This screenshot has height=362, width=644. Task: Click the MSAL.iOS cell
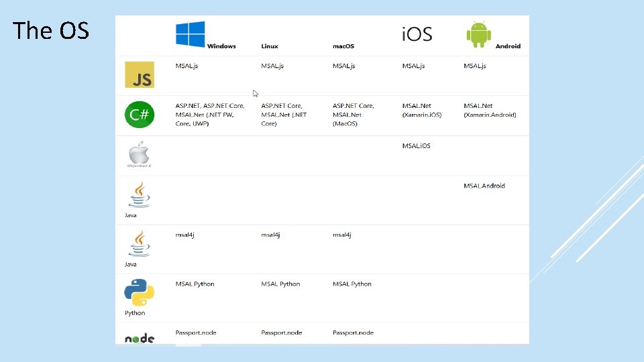point(416,145)
